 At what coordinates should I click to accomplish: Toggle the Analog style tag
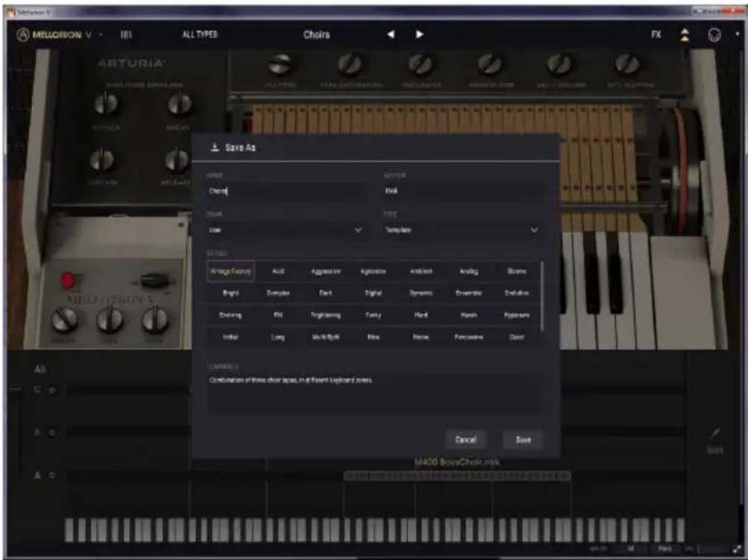[469, 271]
